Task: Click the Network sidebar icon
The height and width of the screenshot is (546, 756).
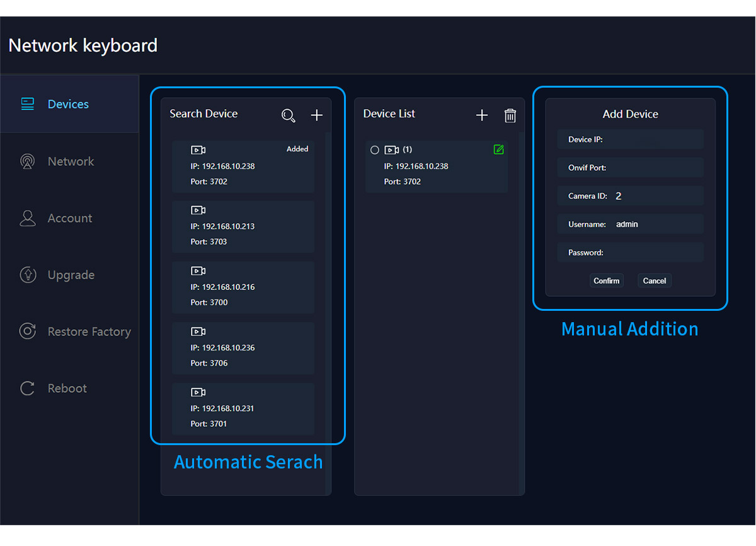Action: coord(27,161)
